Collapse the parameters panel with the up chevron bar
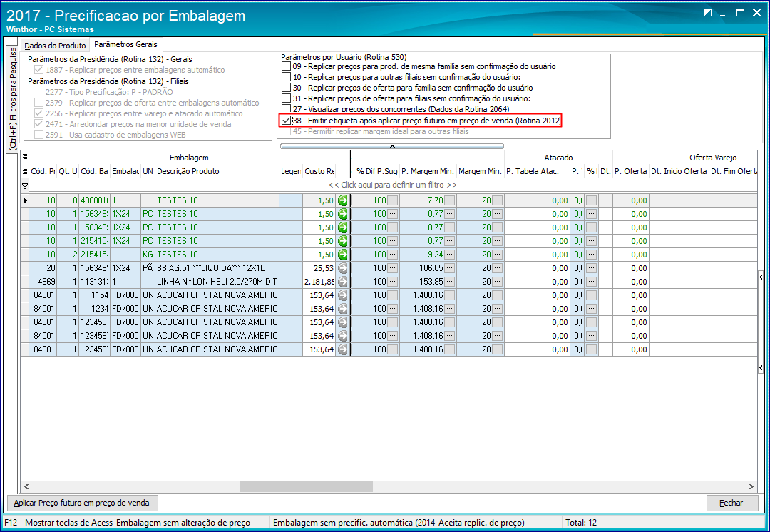 (x=392, y=146)
